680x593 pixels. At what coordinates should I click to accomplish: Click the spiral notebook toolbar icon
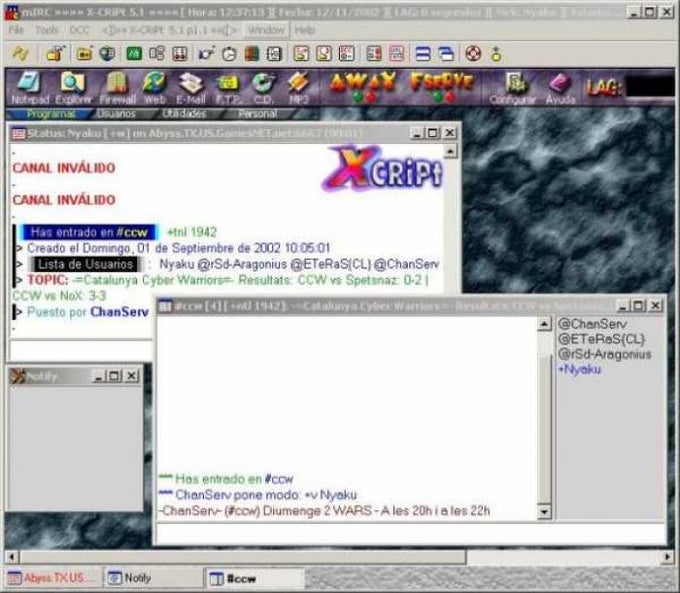point(274,54)
